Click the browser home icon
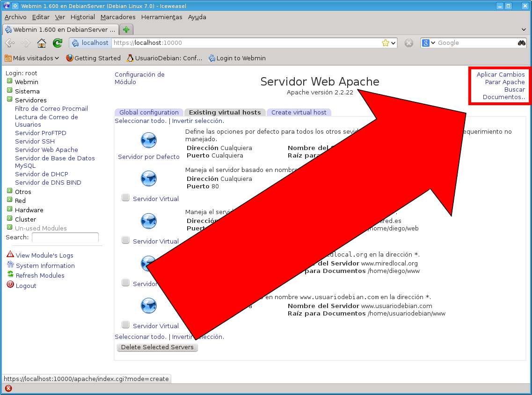The height and width of the screenshot is (395, 532). (x=41, y=43)
